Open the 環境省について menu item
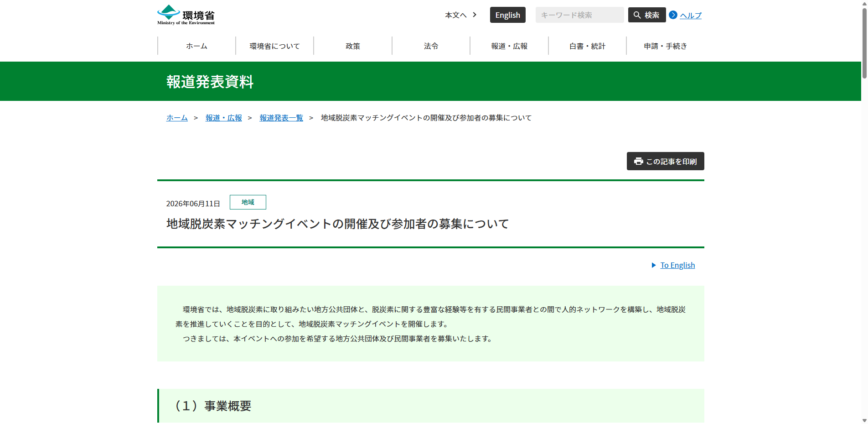This screenshot has height=424, width=868. pos(274,46)
